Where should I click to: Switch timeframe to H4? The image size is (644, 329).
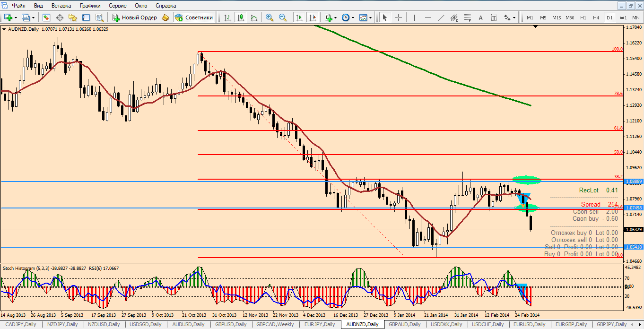(596, 17)
